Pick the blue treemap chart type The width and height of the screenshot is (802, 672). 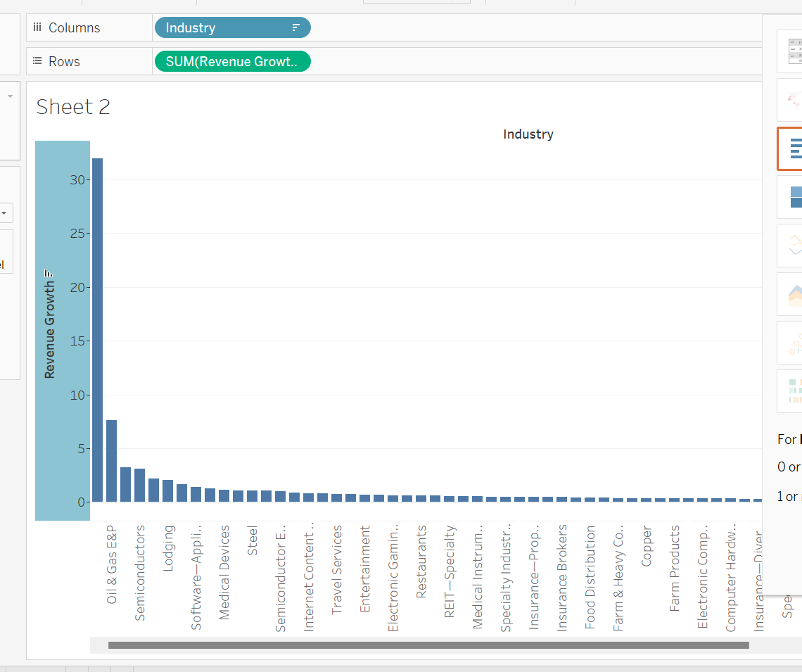tap(791, 197)
